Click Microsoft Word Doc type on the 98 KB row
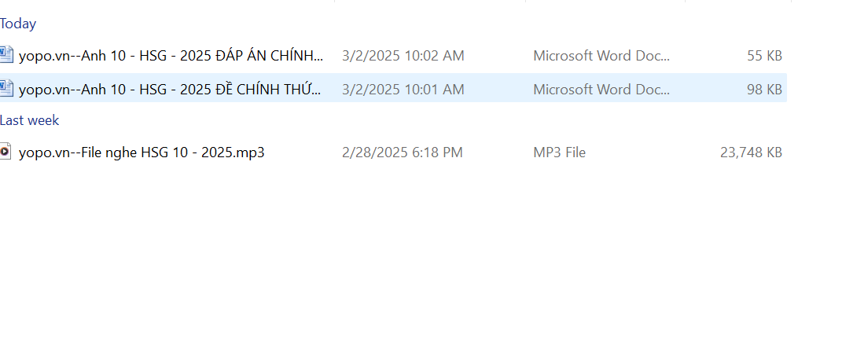The width and height of the screenshot is (868, 338). click(601, 89)
